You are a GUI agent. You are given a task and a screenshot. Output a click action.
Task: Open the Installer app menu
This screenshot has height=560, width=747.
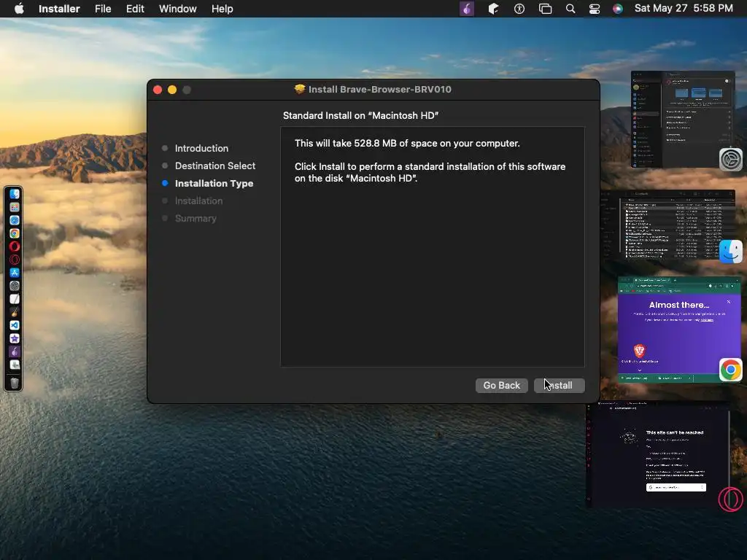[x=59, y=9]
